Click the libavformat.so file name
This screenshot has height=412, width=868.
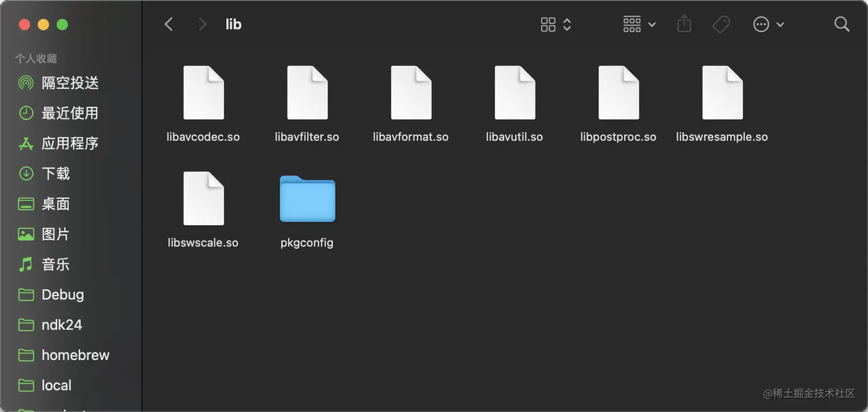(x=411, y=137)
